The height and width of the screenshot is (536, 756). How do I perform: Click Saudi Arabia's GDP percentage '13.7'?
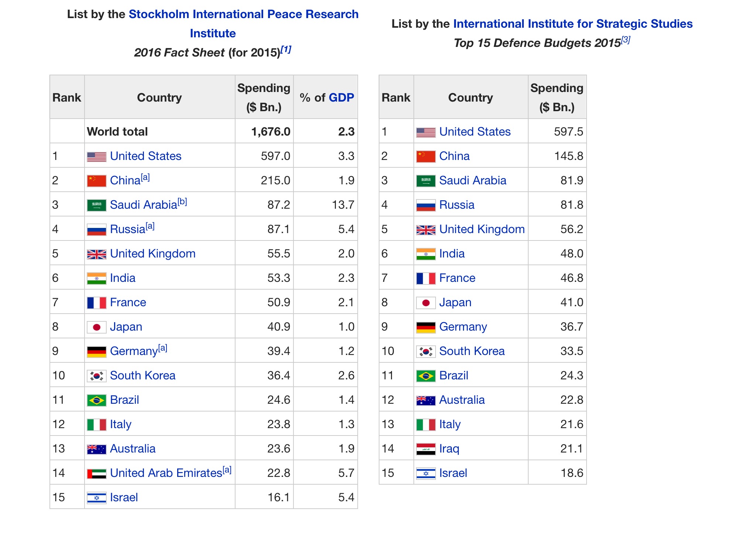(x=343, y=205)
